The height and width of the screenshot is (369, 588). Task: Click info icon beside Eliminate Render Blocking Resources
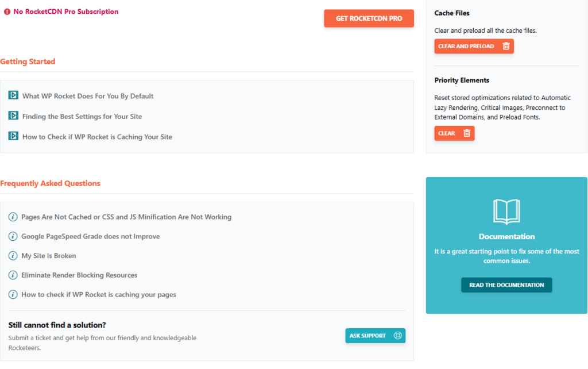[13, 275]
